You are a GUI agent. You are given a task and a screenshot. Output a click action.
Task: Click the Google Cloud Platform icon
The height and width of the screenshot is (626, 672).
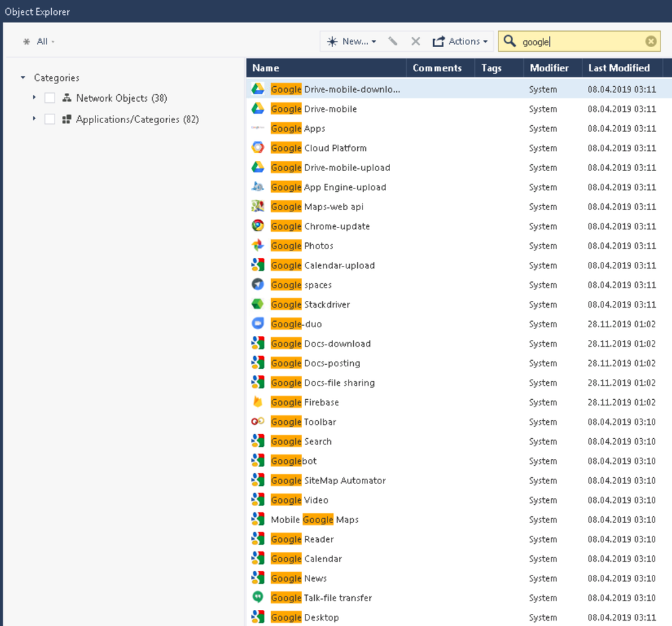click(x=258, y=147)
